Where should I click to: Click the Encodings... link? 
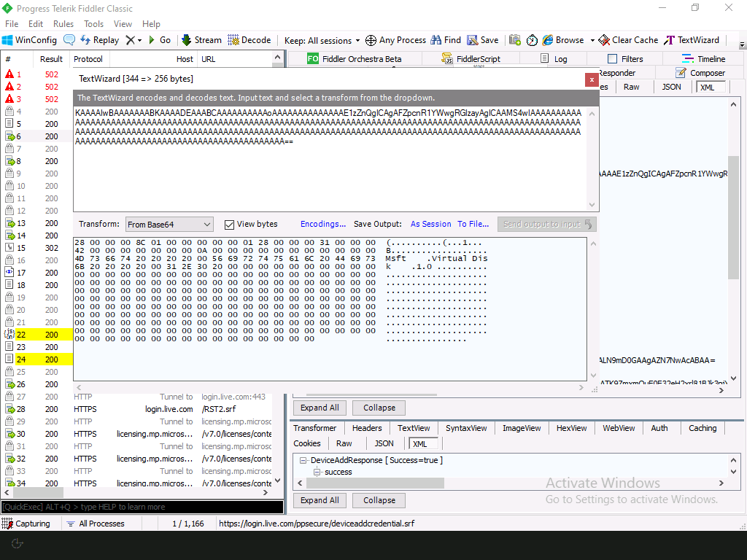coord(322,225)
